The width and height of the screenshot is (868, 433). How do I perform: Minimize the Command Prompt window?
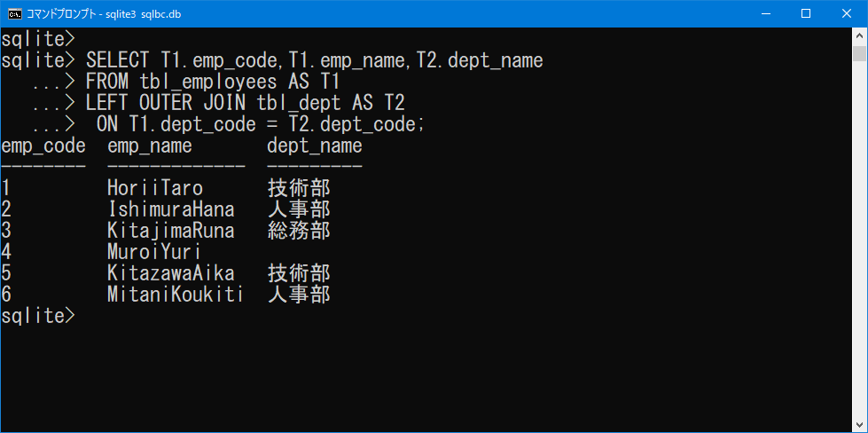point(765,14)
